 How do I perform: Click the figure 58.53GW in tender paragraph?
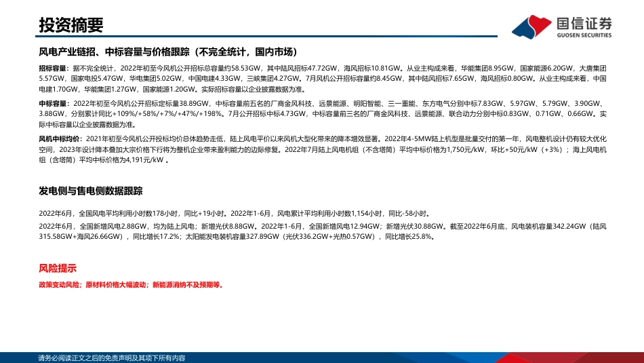click(245, 69)
